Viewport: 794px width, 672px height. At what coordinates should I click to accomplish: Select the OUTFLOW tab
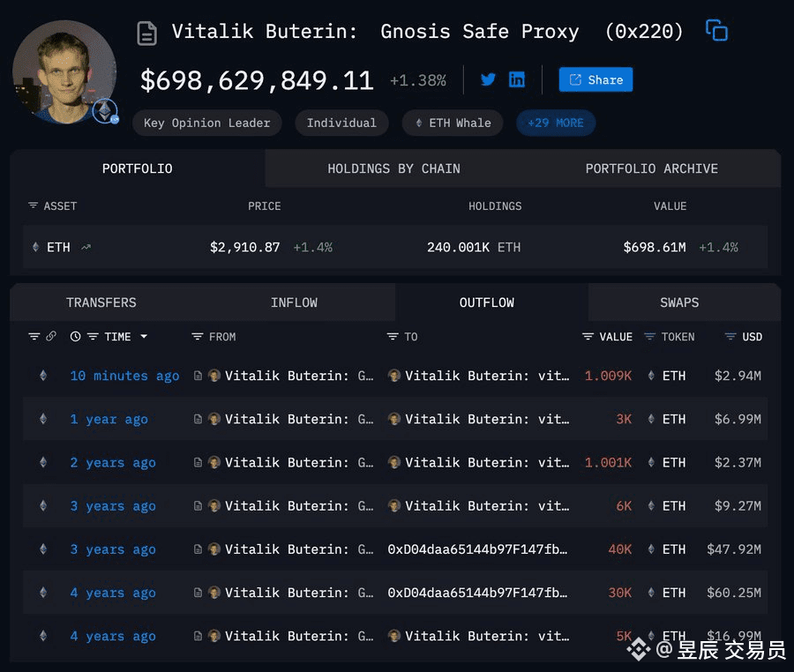[x=487, y=302]
